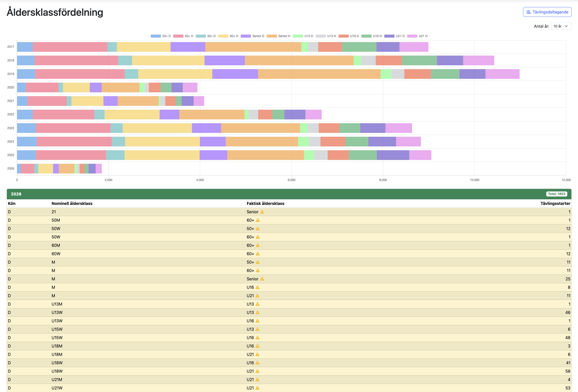578x392 pixels.
Task: Open the Tävlingsdeltagande button
Action: [547, 12]
